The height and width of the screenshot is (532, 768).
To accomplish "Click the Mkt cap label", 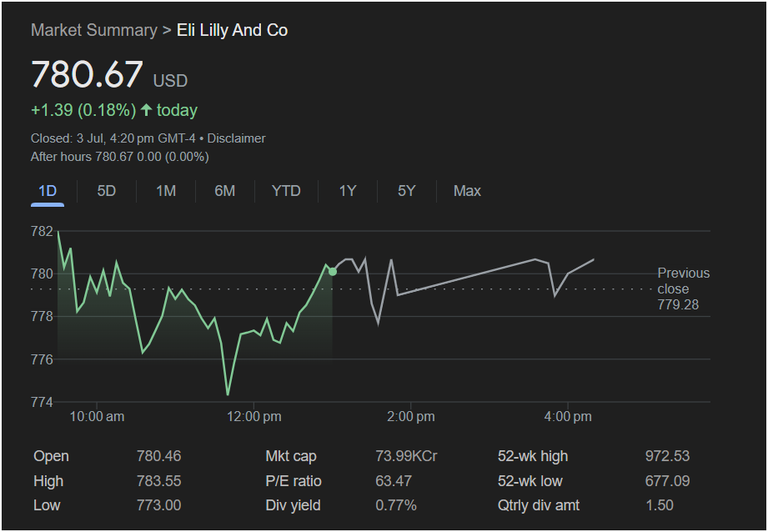I will [290, 456].
